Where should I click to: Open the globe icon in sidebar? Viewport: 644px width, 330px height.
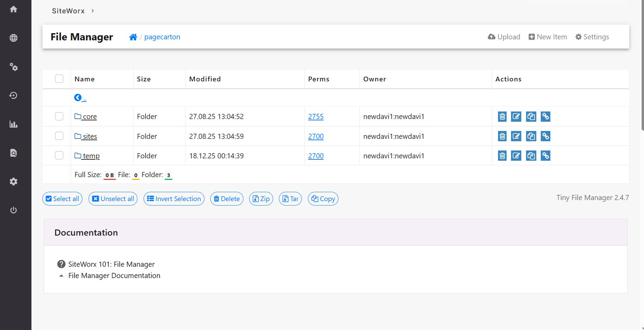[x=14, y=38]
